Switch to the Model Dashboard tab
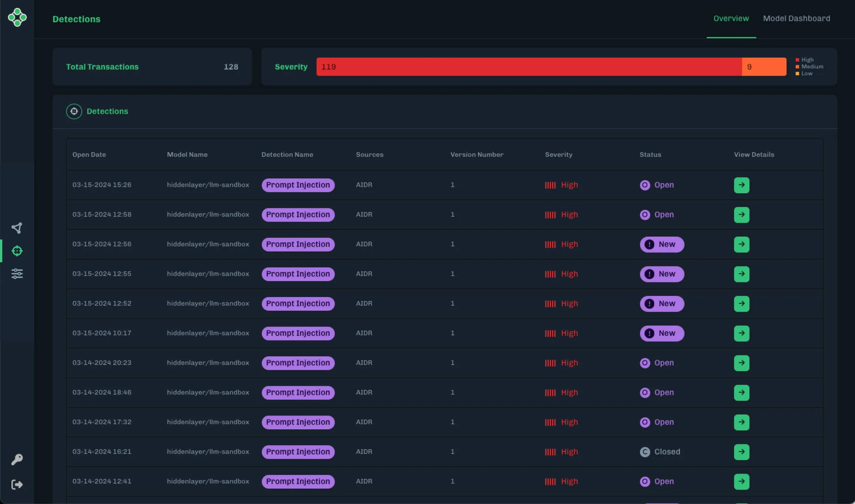The image size is (855, 504). pyautogui.click(x=796, y=18)
